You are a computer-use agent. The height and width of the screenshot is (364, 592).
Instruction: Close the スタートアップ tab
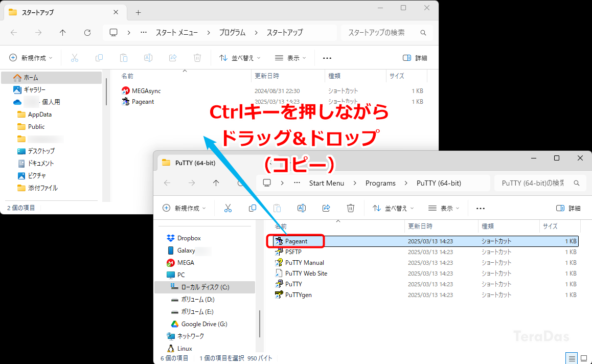click(116, 12)
